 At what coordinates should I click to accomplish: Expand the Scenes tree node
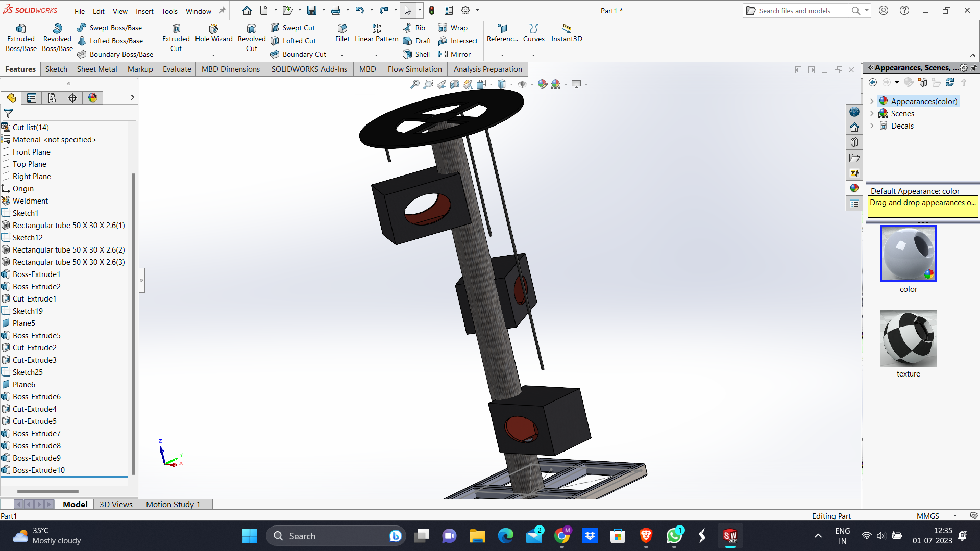tap(872, 114)
